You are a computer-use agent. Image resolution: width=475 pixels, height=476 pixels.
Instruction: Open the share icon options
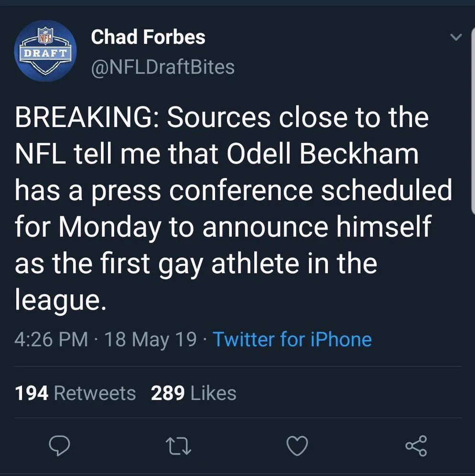point(416,446)
